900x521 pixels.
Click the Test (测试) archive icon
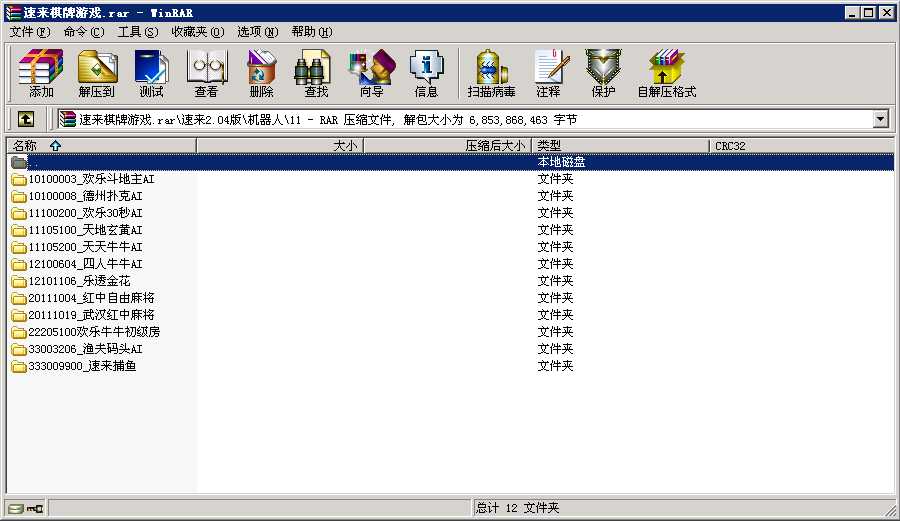[151, 73]
